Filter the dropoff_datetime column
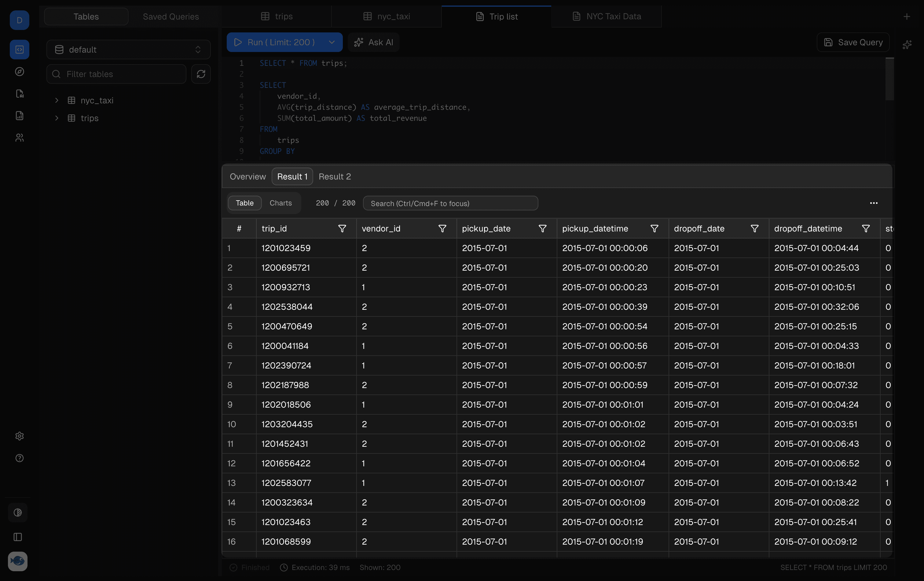Screen dimensions: 924x581 866,229
